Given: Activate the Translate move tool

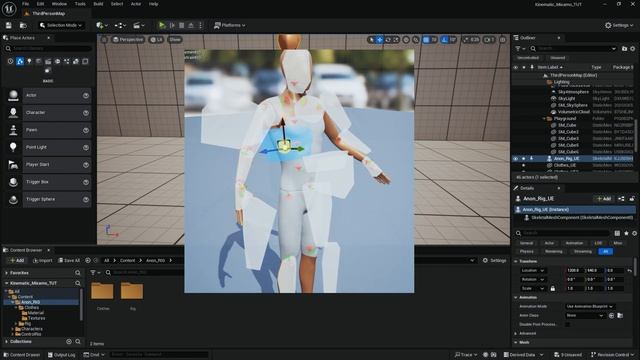Looking at the screenshot, I should click(380, 40).
